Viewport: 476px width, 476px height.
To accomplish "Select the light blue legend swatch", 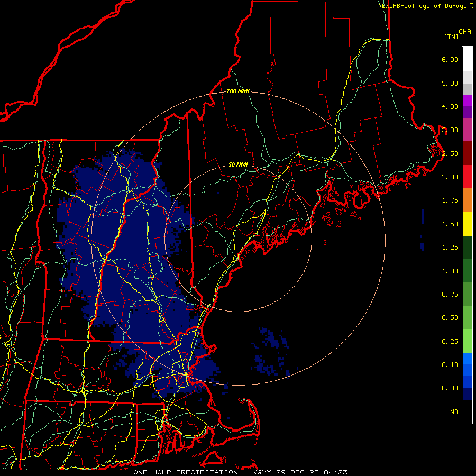I will pos(467,359).
